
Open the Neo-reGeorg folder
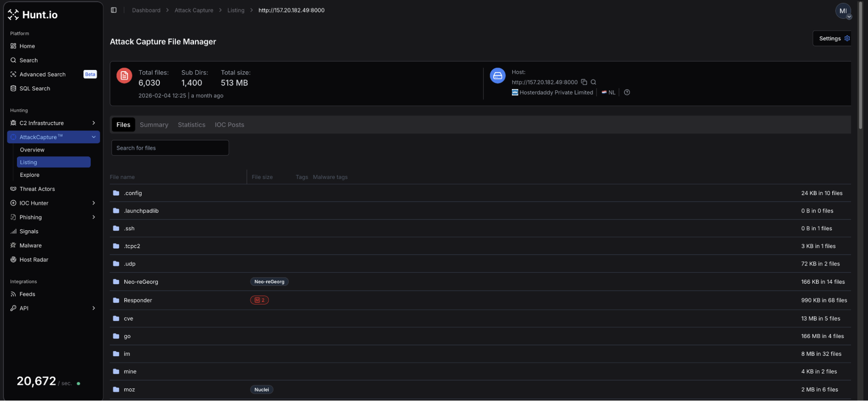tap(141, 282)
